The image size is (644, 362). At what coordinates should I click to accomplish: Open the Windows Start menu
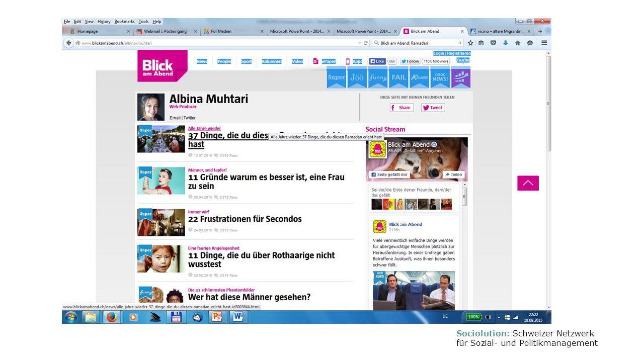70,317
